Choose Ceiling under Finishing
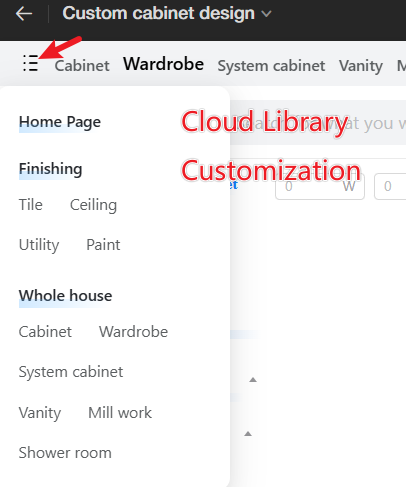 point(93,205)
